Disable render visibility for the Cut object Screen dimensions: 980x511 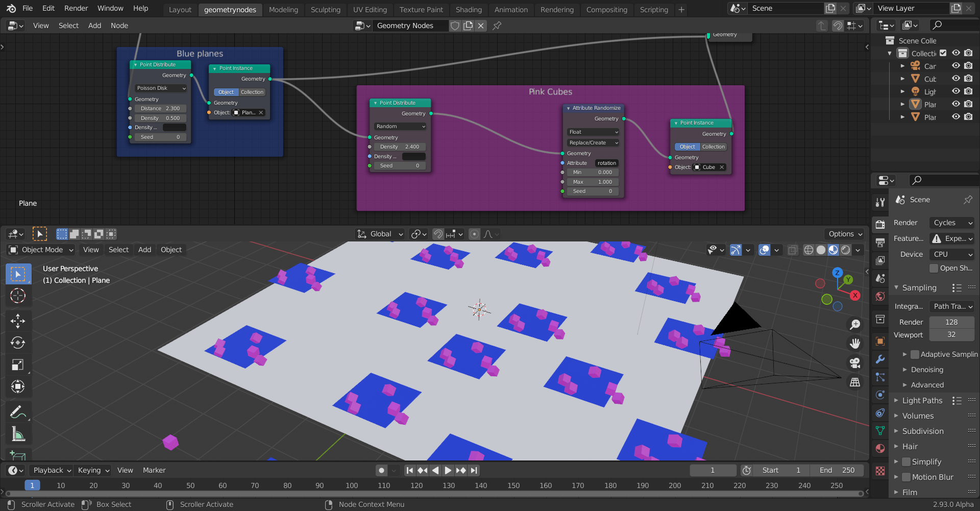point(968,78)
